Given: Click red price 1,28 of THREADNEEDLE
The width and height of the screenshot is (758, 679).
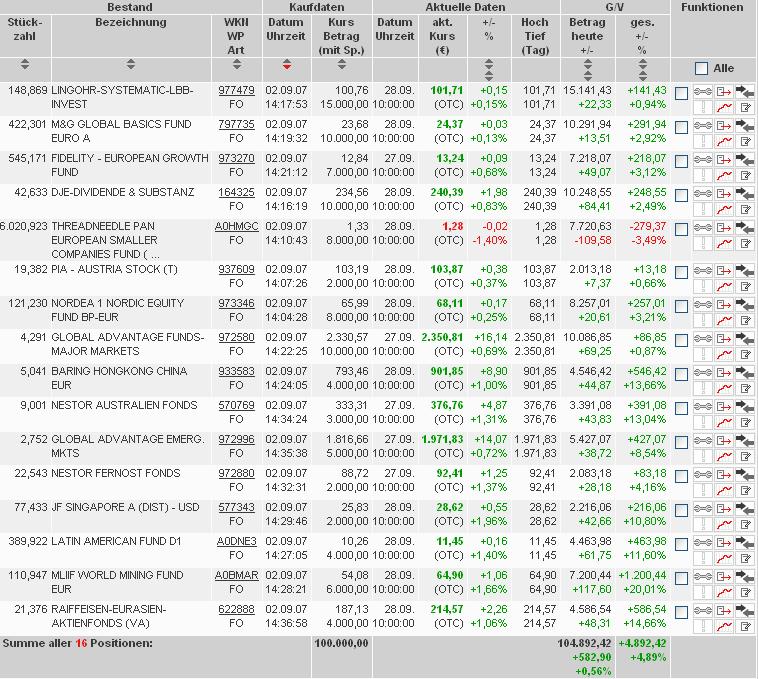Looking at the screenshot, I should 452,227.
